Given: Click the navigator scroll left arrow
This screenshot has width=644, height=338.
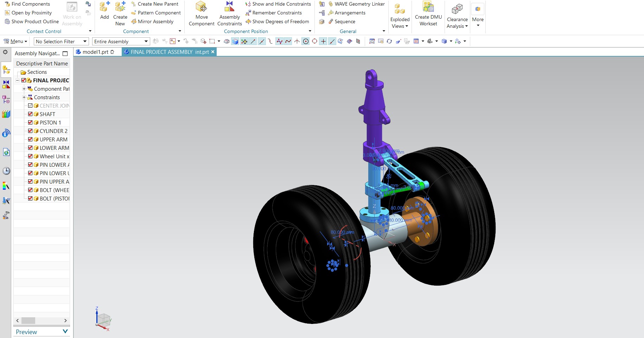Looking at the screenshot, I should click(18, 320).
